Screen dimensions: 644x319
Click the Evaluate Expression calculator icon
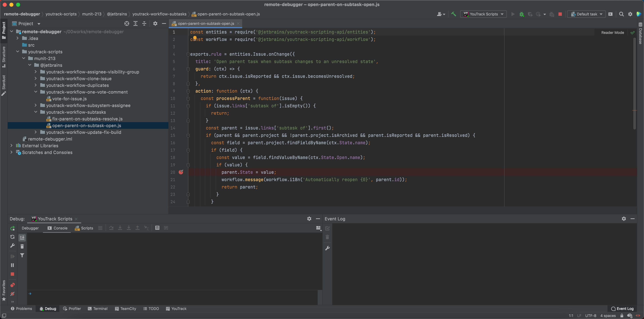pos(157,228)
